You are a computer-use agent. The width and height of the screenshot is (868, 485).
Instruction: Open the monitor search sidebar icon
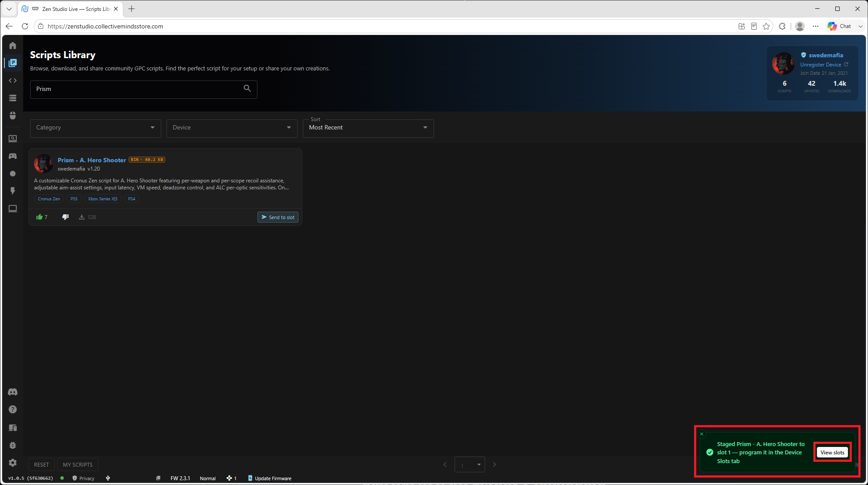point(13,139)
